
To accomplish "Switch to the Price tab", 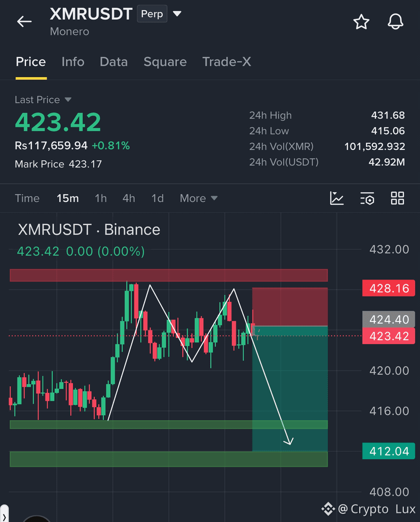I will point(30,62).
